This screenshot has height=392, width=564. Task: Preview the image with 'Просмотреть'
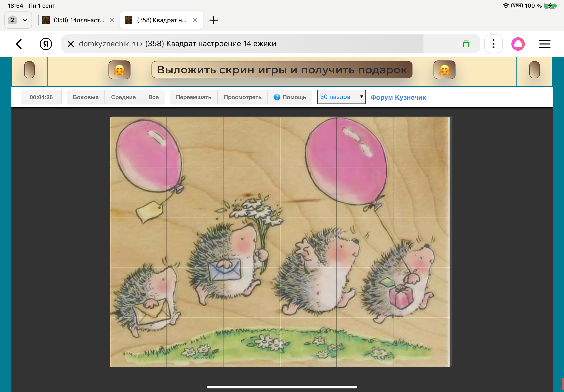pos(243,97)
